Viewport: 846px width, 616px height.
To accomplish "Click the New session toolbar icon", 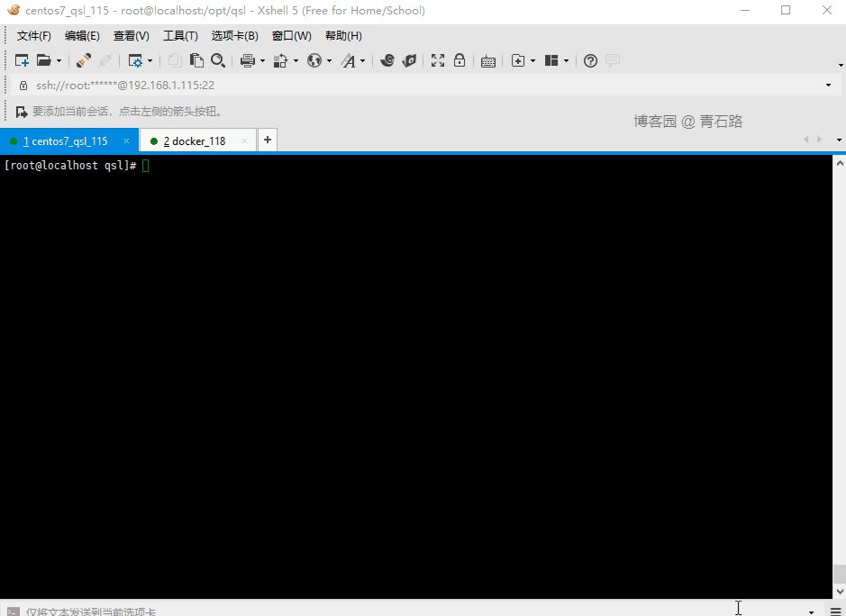I will click(x=22, y=60).
